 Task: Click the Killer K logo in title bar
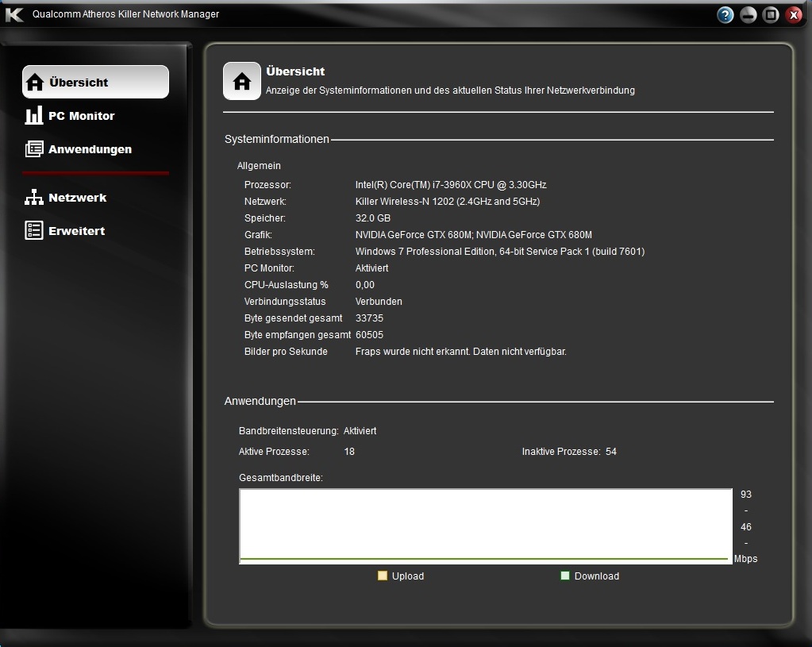14,14
